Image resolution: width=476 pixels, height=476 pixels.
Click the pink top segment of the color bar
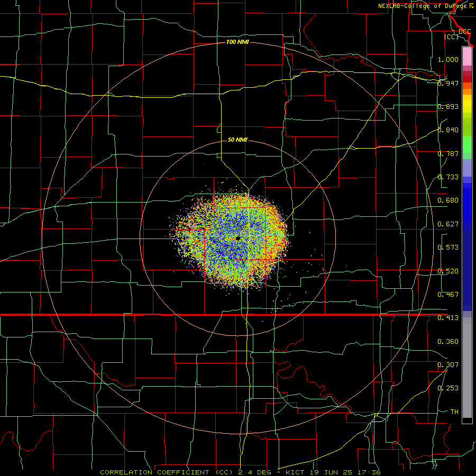click(467, 57)
